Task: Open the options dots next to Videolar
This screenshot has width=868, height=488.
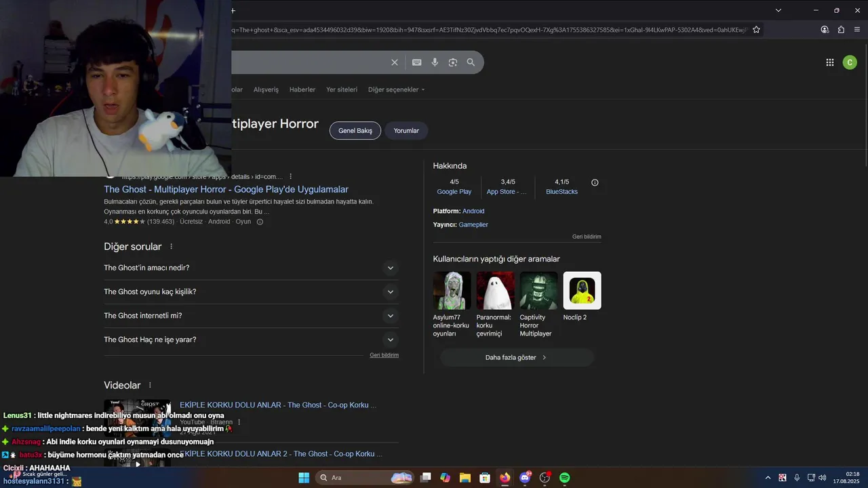Action: click(150, 385)
